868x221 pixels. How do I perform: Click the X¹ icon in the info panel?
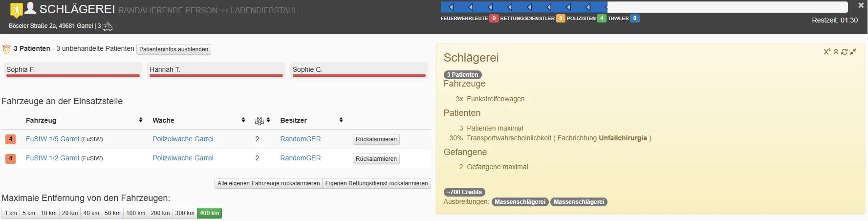[x=827, y=52]
